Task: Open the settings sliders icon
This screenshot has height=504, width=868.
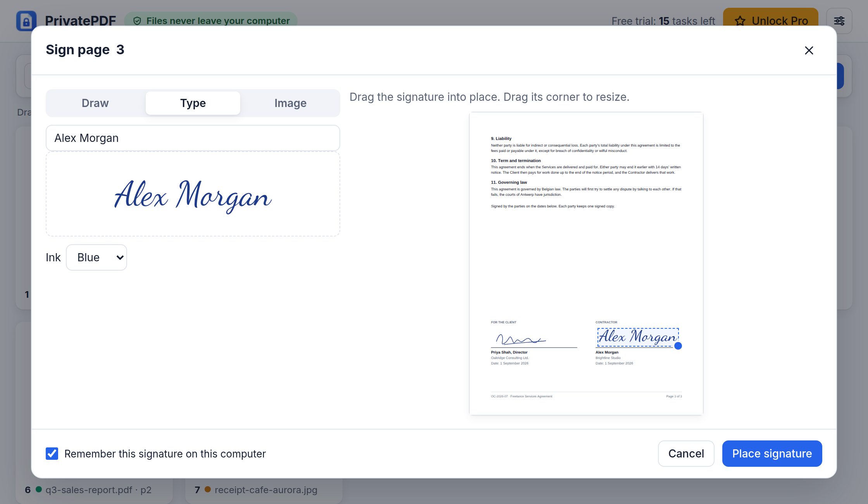Action: pyautogui.click(x=839, y=21)
